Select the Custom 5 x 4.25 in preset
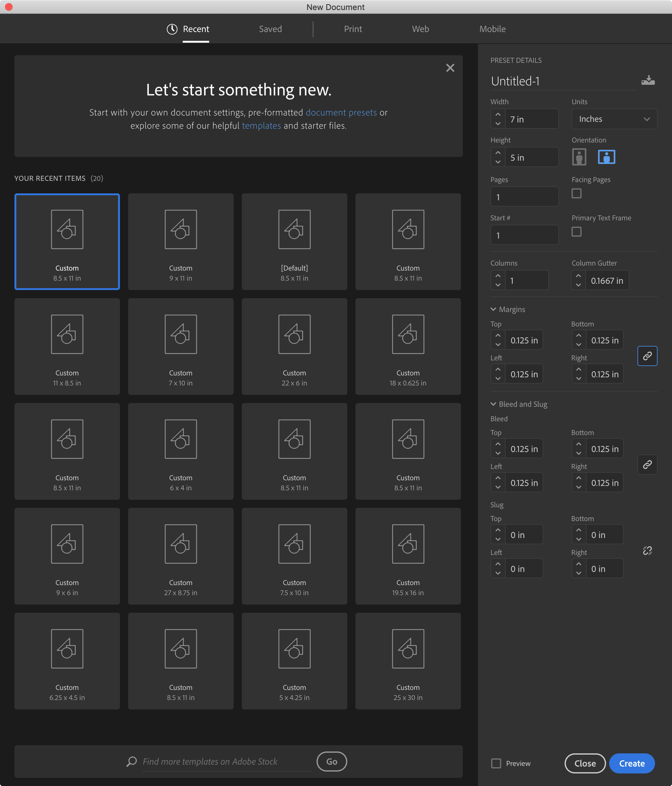 (295, 661)
